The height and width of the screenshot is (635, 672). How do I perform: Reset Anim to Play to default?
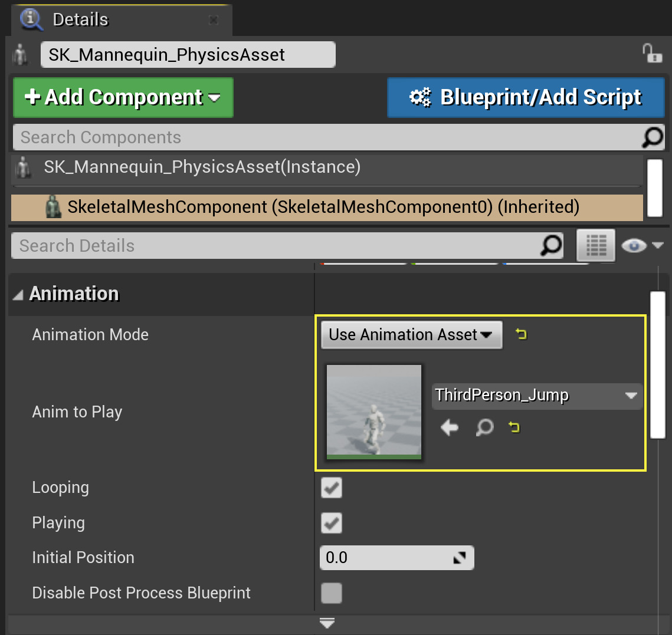coord(514,427)
